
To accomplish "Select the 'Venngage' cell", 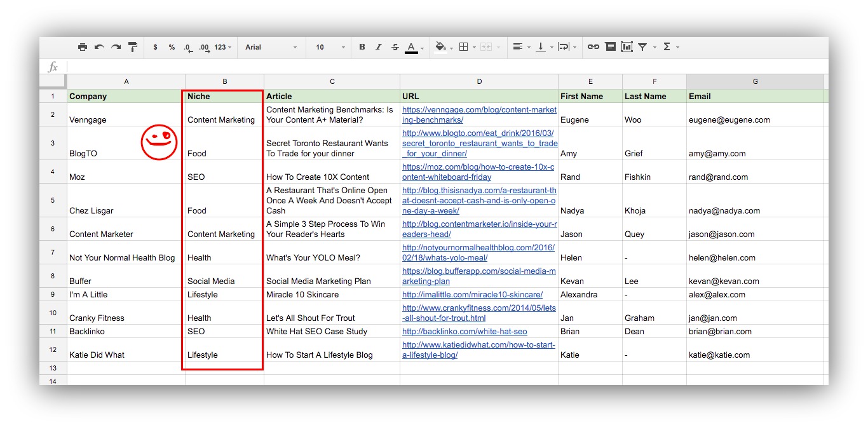I will click(126, 114).
